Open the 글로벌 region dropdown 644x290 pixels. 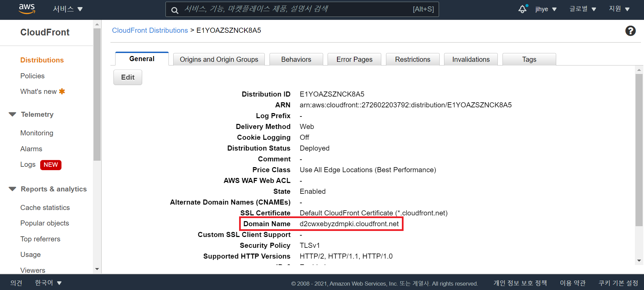click(x=583, y=9)
